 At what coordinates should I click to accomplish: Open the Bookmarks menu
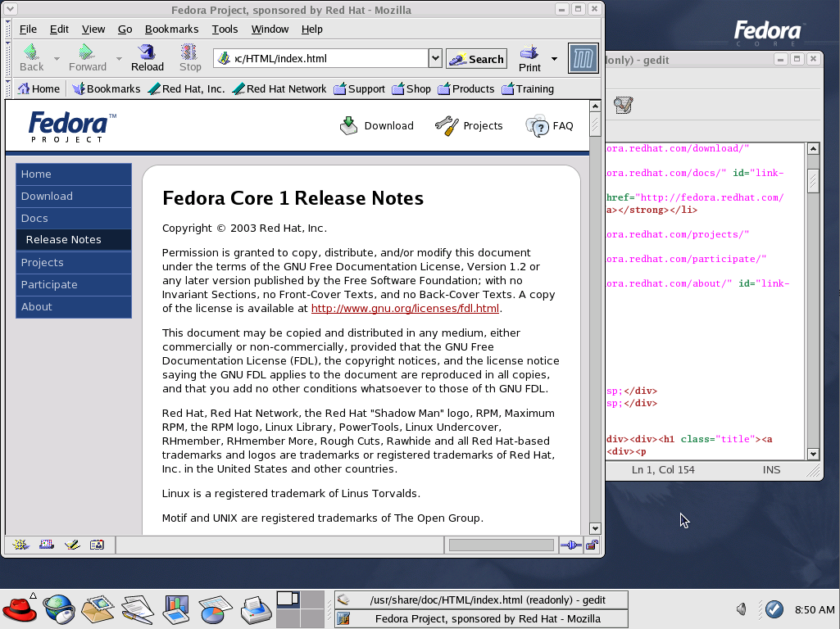[171, 29]
